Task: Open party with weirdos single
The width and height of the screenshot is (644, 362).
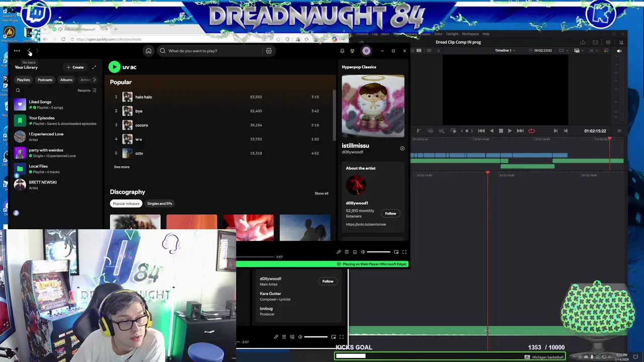Action: pyautogui.click(x=56, y=153)
